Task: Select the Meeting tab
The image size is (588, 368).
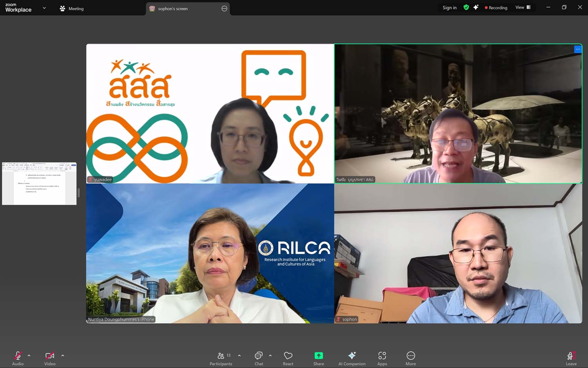Action: point(72,9)
